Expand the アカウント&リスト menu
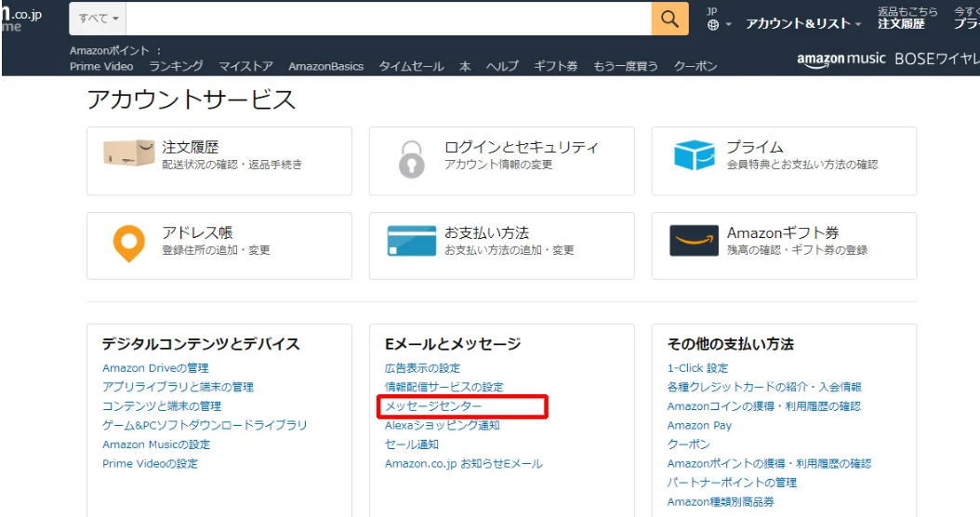Viewport: 980px width, 517px height. 803,24
